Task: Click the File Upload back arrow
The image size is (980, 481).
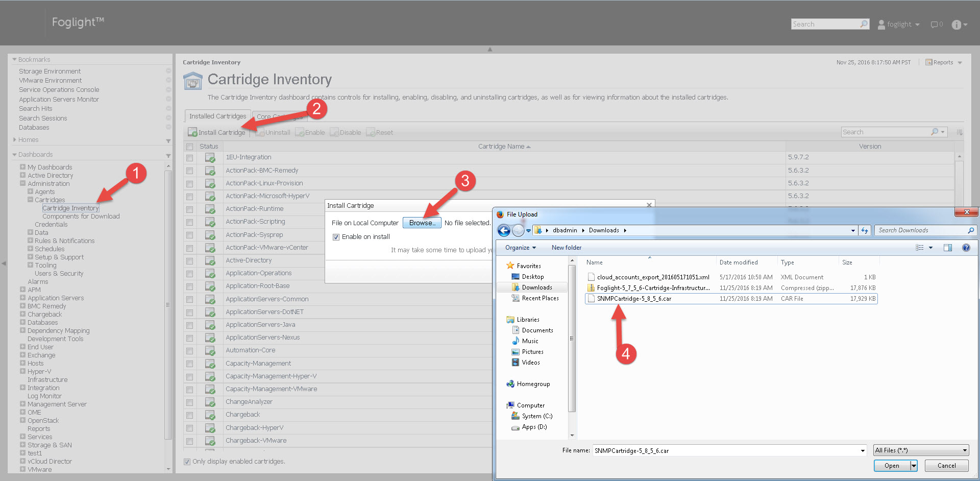Action: [504, 230]
